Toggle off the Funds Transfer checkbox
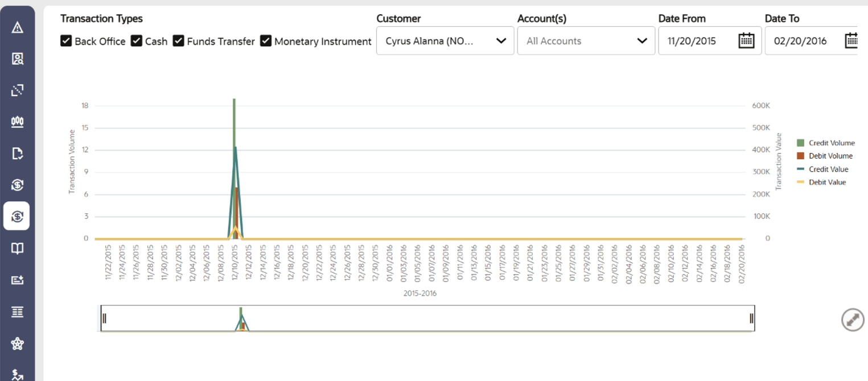 [x=178, y=41]
